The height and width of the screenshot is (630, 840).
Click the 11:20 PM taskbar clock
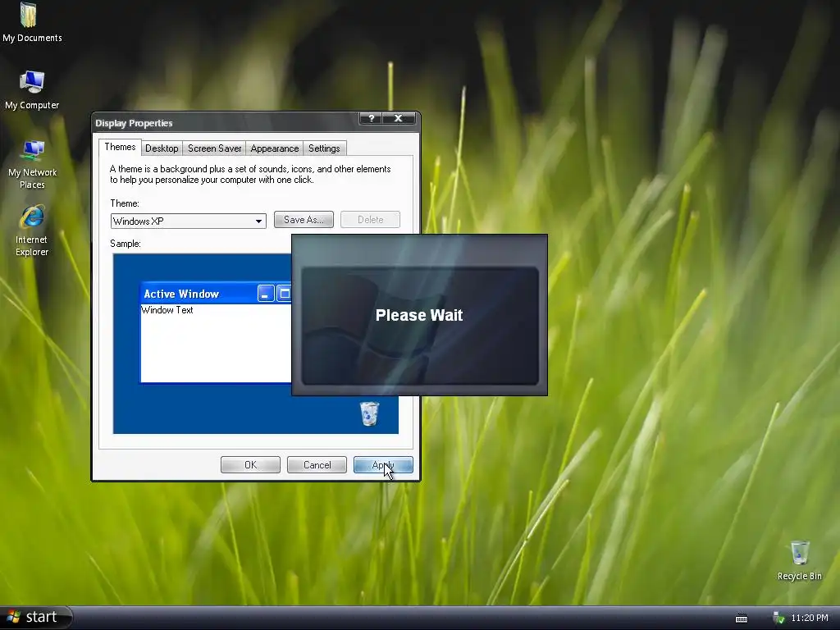click(810, 618)
